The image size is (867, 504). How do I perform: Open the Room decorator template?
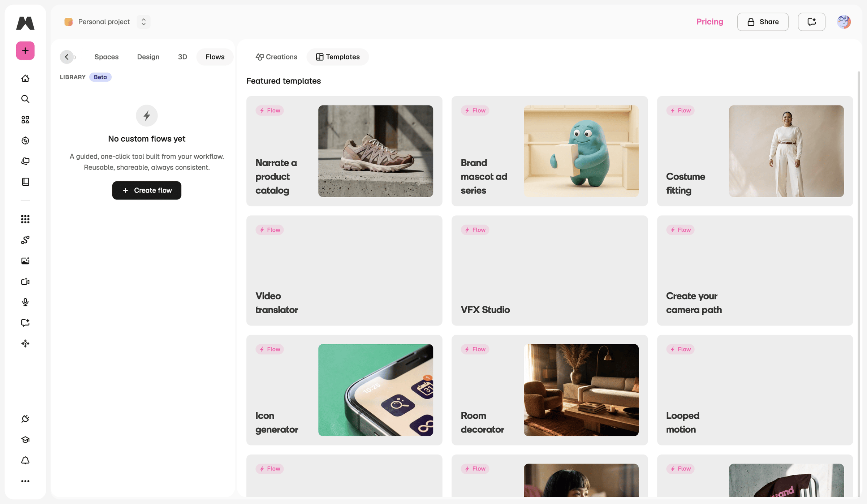tap(549, 390)
